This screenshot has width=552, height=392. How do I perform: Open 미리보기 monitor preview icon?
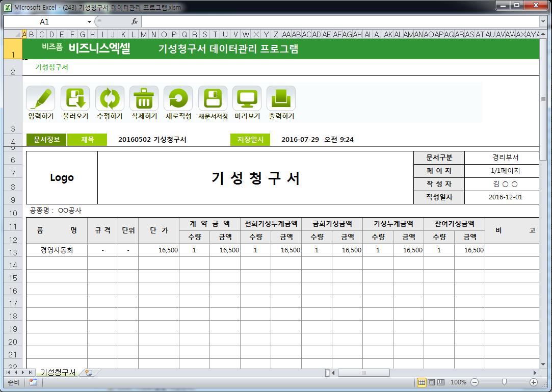(x=247, y=98)
